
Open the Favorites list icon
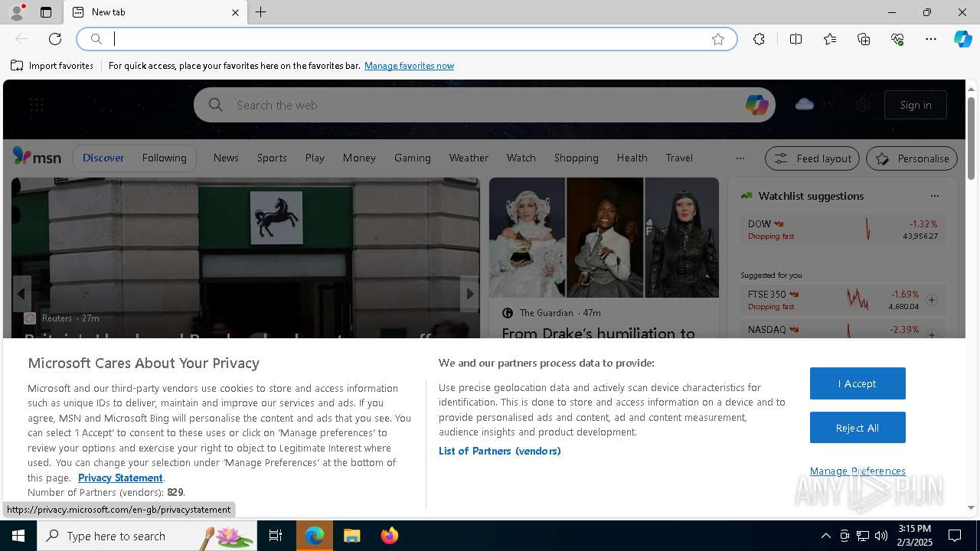coord(830,39)
